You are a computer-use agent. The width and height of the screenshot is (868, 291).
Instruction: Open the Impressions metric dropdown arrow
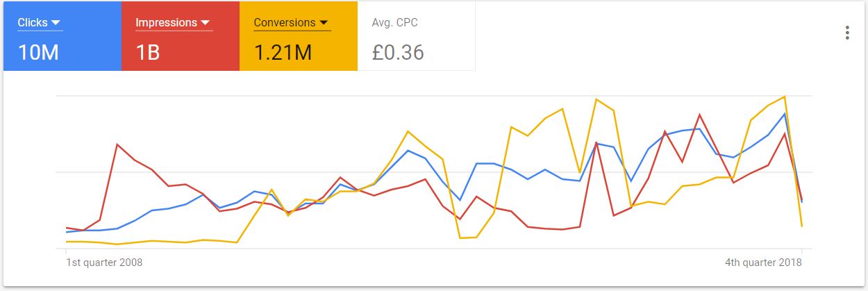pyautogui.click(x=206, y=23)
